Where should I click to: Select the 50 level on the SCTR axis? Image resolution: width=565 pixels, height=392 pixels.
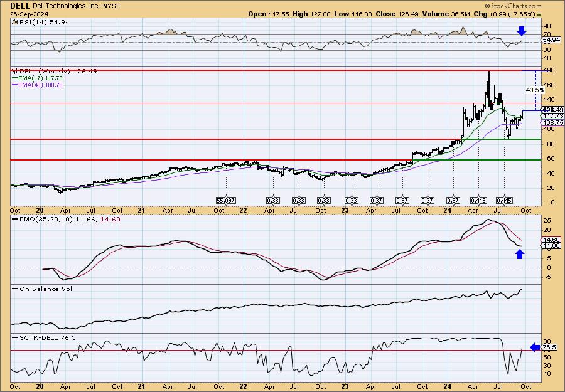coord(547,357)
